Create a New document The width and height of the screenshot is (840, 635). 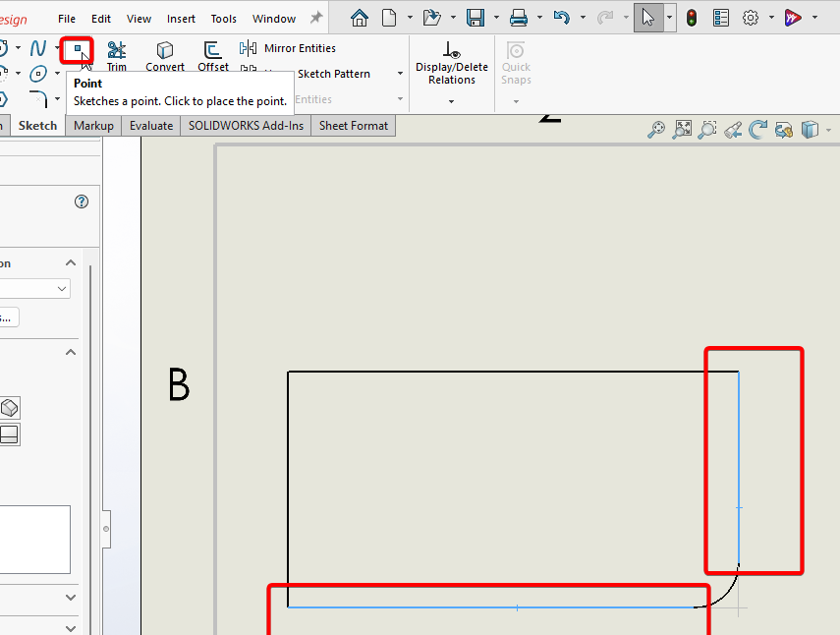tap(389, 18)
